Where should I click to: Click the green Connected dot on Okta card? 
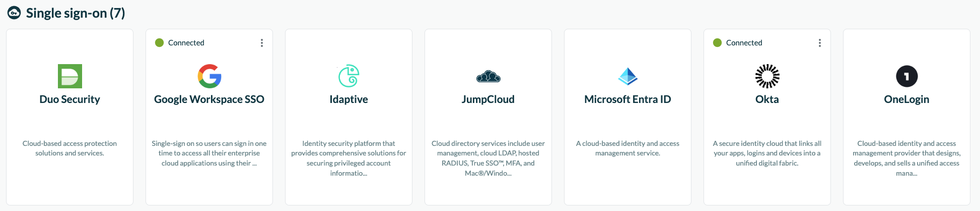[x=717, y=43]
